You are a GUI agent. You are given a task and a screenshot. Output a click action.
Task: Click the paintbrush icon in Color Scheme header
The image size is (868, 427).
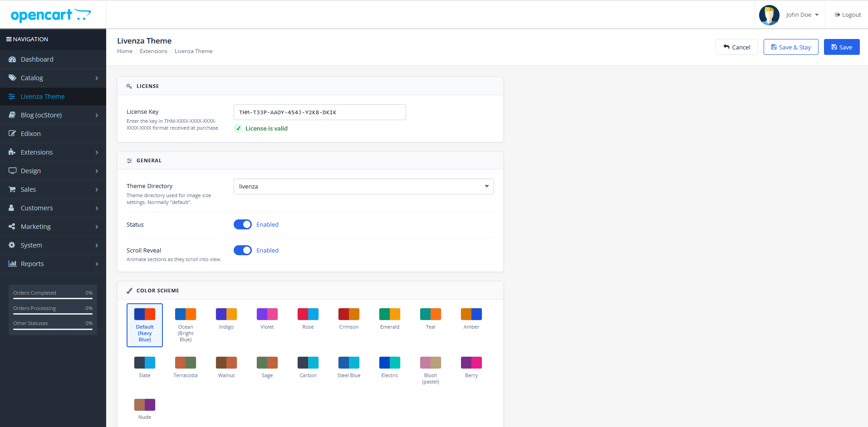pos(129,291)
